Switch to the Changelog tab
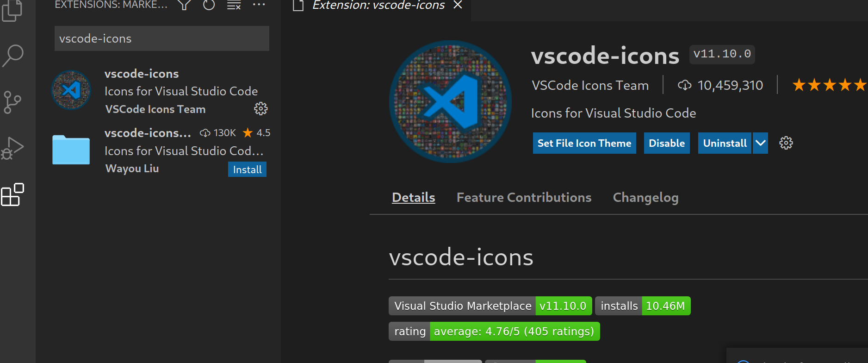 (x=645, y=198)
